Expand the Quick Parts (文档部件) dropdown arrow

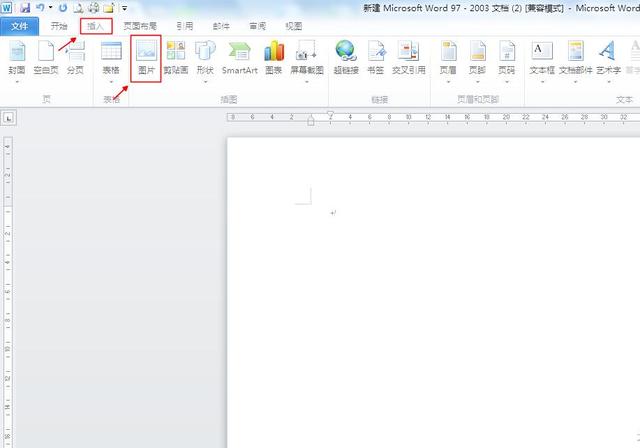click(576, 82)
